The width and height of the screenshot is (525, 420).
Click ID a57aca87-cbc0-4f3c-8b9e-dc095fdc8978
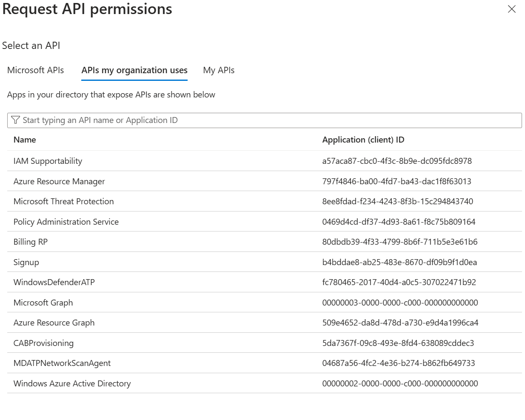397,161
